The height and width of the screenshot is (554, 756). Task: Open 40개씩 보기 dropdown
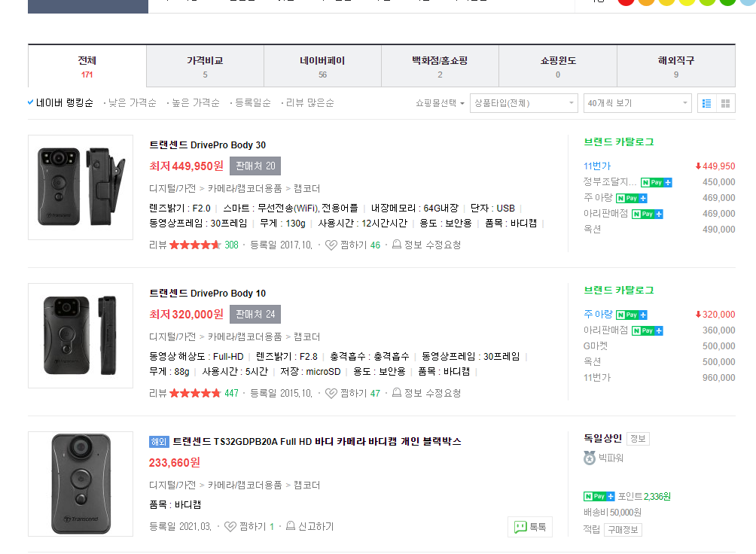click(637, 103)
